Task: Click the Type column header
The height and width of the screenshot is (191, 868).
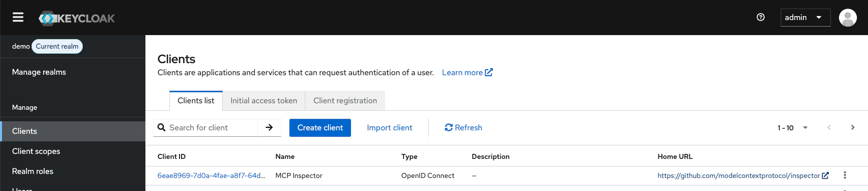Action: coord(409,156)
